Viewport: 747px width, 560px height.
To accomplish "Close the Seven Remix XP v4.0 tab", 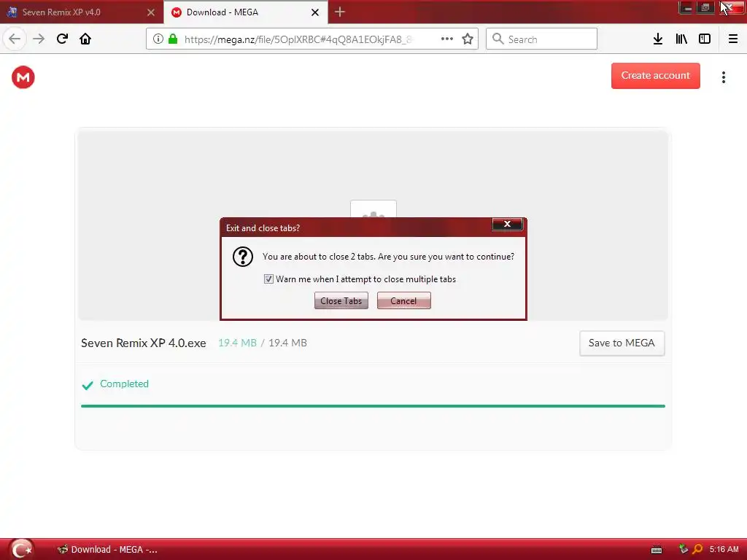I will pyautogui.click(x=150, y=12).
